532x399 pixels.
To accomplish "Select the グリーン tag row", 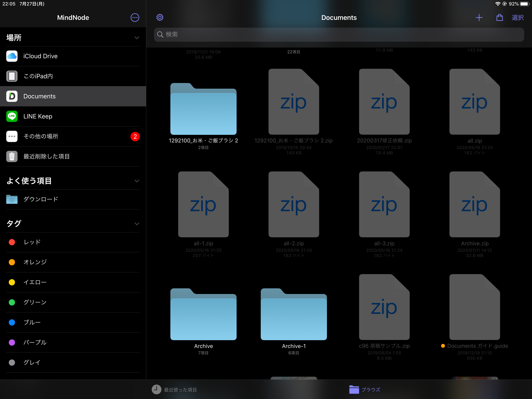I will click(73, 302).
